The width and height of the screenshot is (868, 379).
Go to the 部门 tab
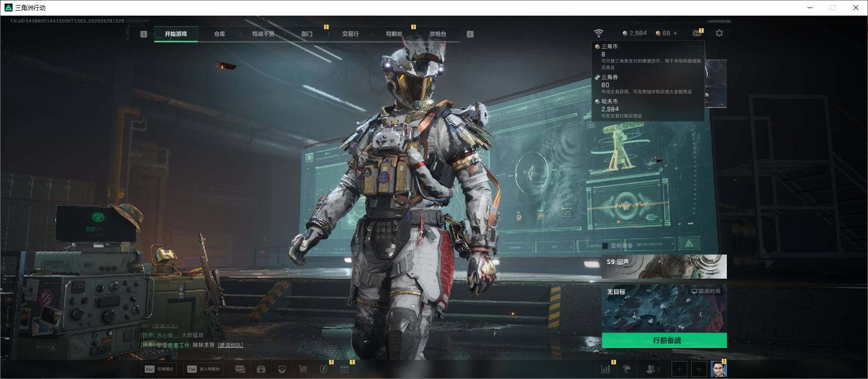pos(307,34)
